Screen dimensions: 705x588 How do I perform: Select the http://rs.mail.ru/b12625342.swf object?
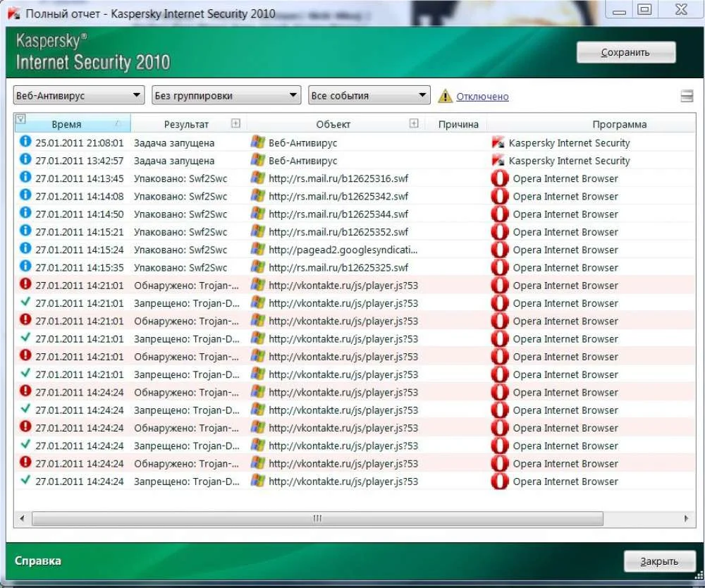click(338, 197)
